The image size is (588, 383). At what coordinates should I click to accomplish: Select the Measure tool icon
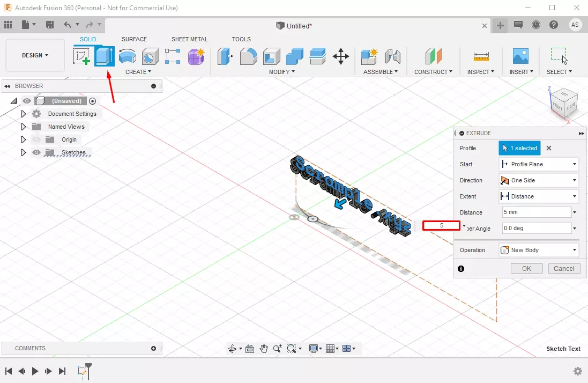[481, 56]
